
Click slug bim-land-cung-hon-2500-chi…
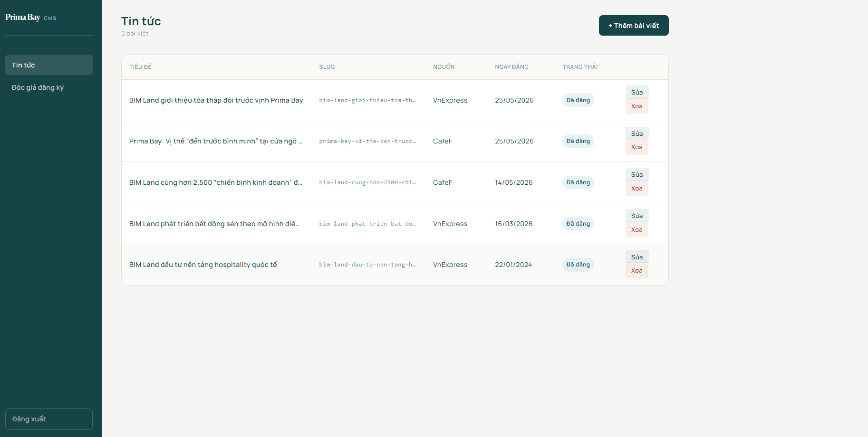(367, 182)
